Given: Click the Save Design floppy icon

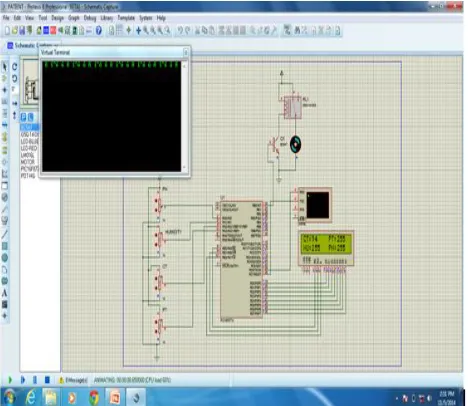Looking at the screenshot, I should (x=22, y=31).
